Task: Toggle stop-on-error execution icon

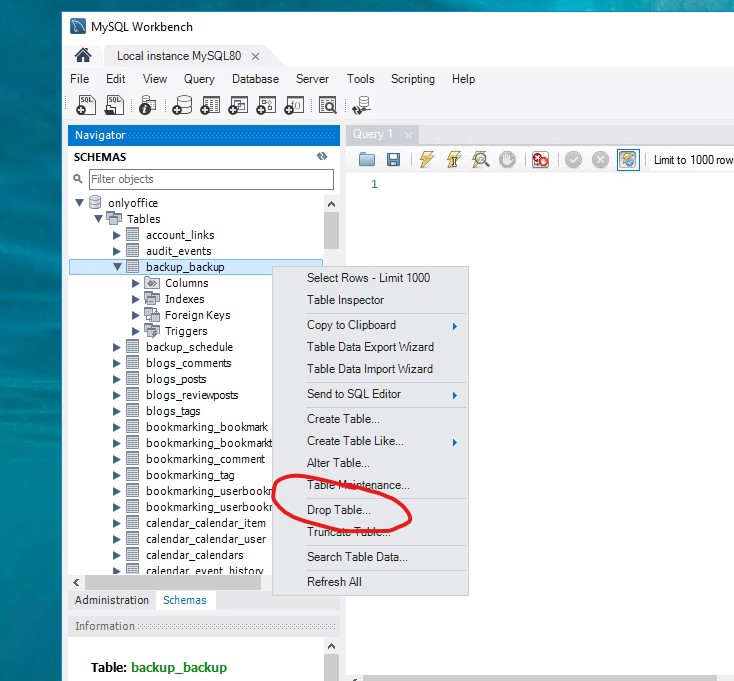Action: coord(540,160)
